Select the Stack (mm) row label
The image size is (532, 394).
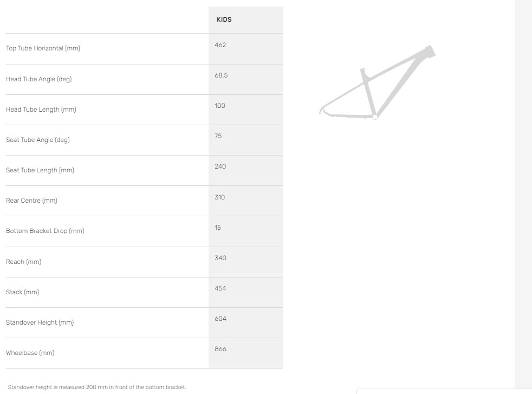pyautogui.click(x=22, y=292)
